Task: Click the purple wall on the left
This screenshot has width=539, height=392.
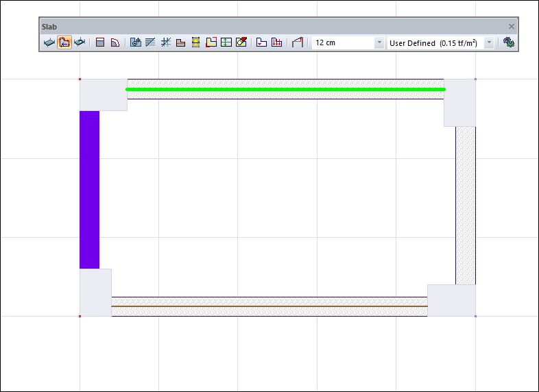Action: (x=89, y=189)
